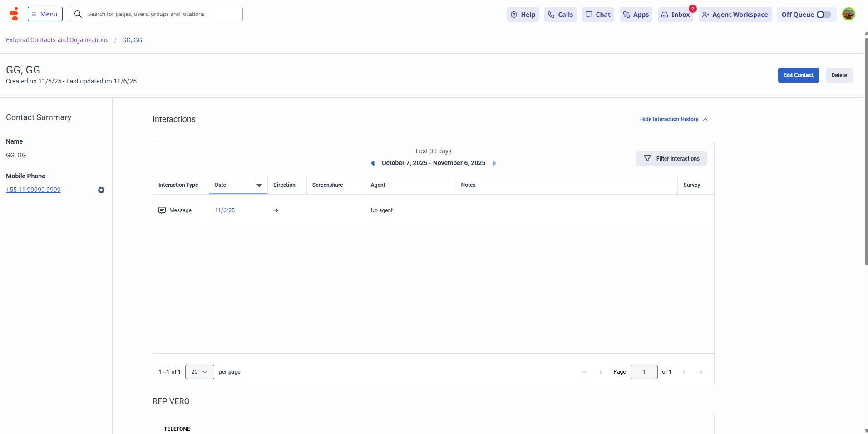Select the '1 - 1 of 1' count text

(169, 372)
